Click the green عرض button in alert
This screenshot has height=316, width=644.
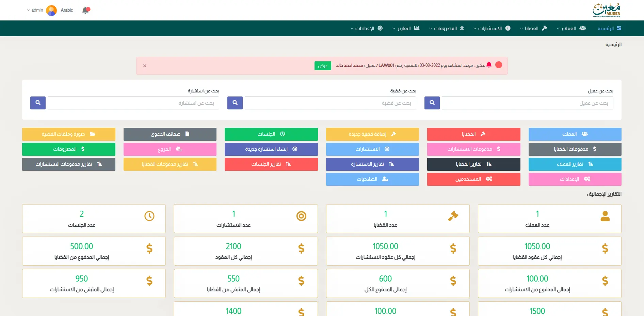[x=322, y=66]
